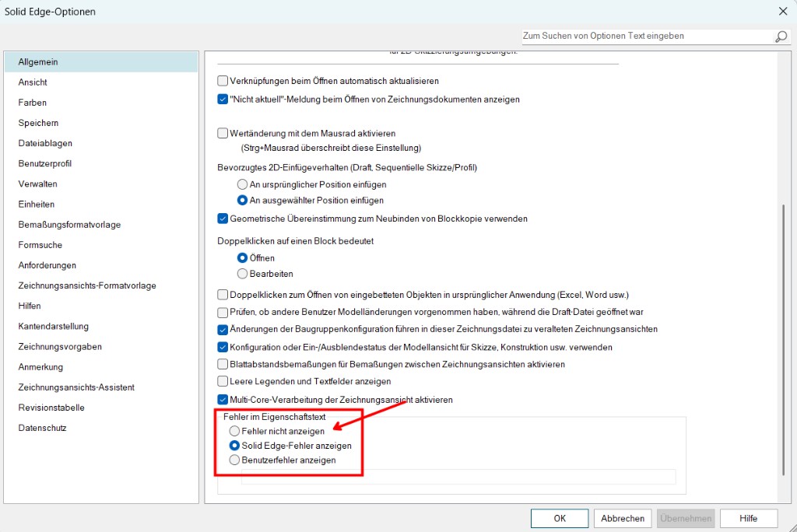Enable Blattabstandsbemaßungen für Bemaßungen

pyautogui.click(x=223, y=364)
